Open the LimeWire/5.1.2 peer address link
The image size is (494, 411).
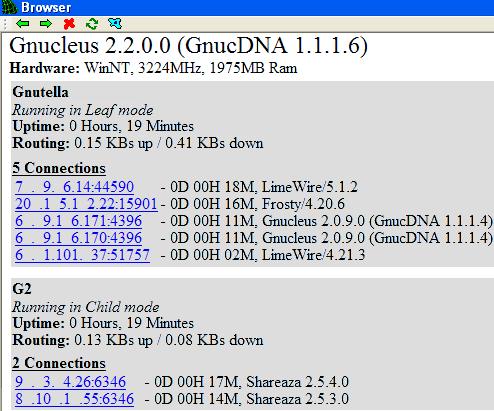point(74,187)
